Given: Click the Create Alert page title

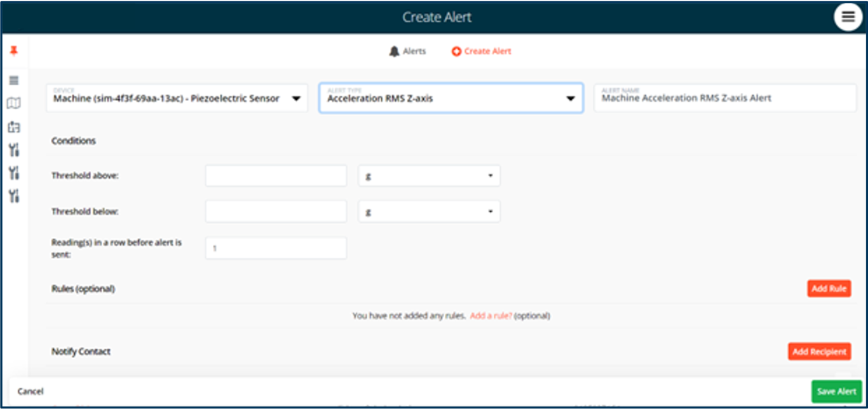Looking at the screenshot, I should pos(437,17).
